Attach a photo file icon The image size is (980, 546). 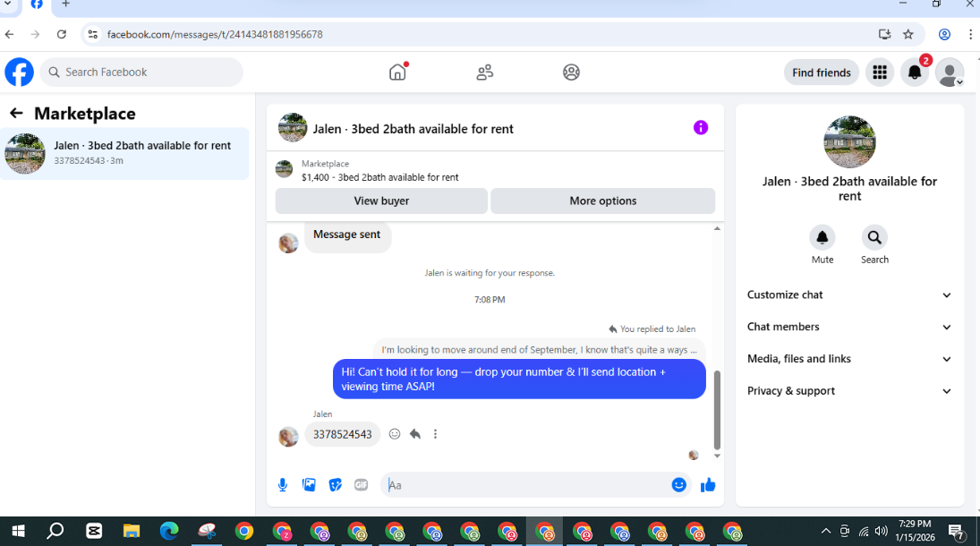[x=309, y=485]
